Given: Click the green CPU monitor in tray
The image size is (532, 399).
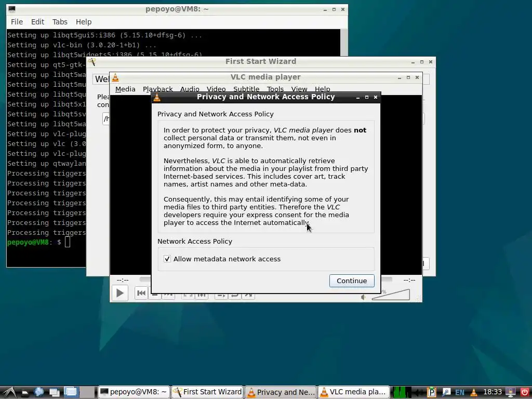Looking at the screenshot, I should click(x=402, y=393).
